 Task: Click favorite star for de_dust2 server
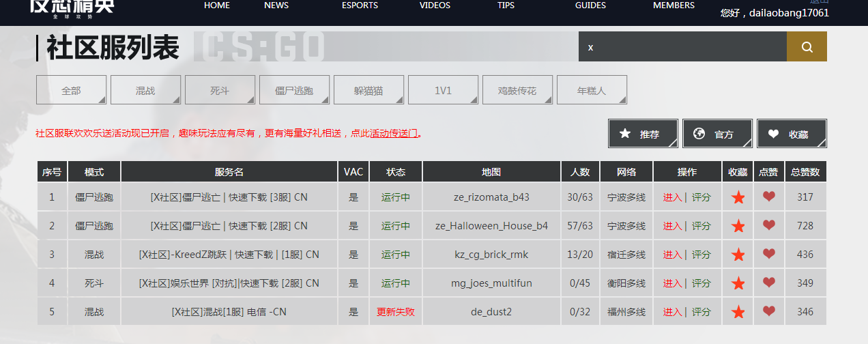738,312
